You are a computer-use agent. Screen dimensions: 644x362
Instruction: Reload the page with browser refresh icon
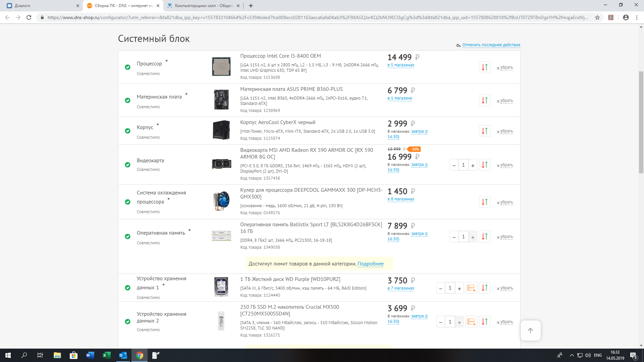point(29,17)
